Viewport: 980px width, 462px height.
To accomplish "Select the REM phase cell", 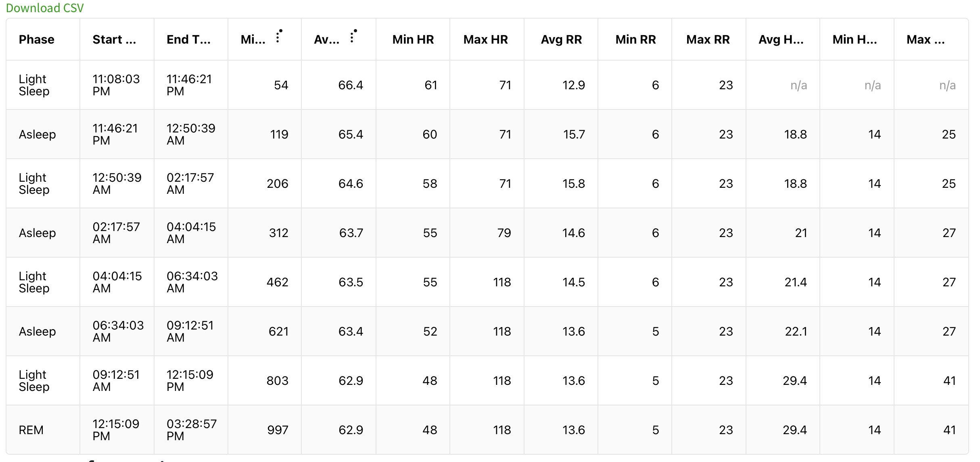I will click(31, 430).
